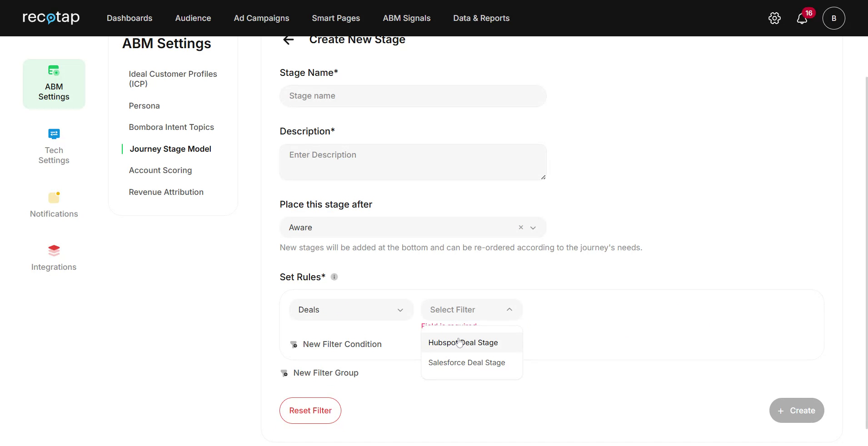Switch to the Ad Campaigns menu
This screenshot has height=446, width=868.
pos(261,18)
